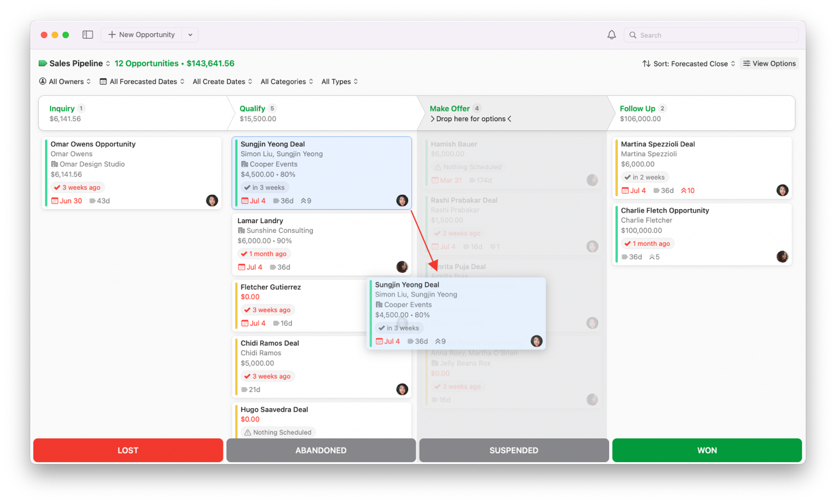Click calendar icon on Lamar Landry card

pyautogui.click(x=242, y=267)
